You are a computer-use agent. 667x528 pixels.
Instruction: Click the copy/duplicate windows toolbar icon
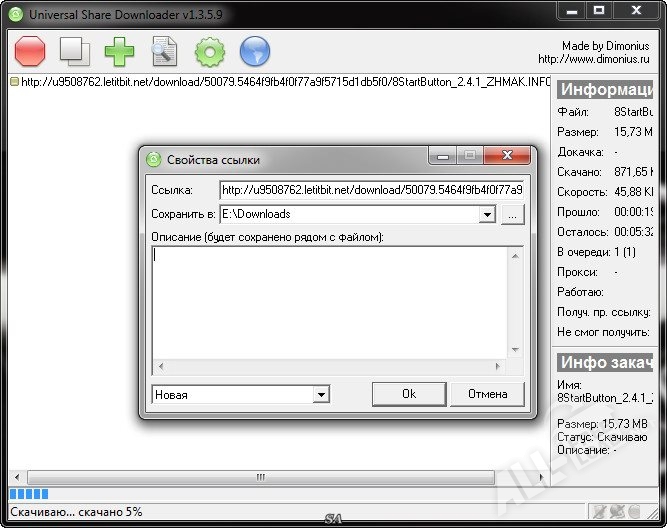coord(75,50)
